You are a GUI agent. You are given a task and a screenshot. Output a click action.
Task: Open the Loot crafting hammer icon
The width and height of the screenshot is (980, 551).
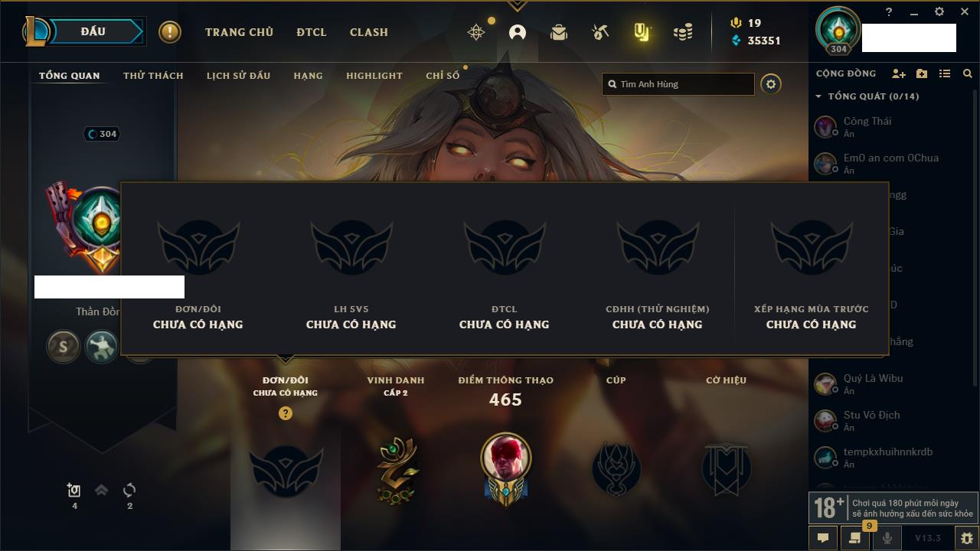pos(600,32)
